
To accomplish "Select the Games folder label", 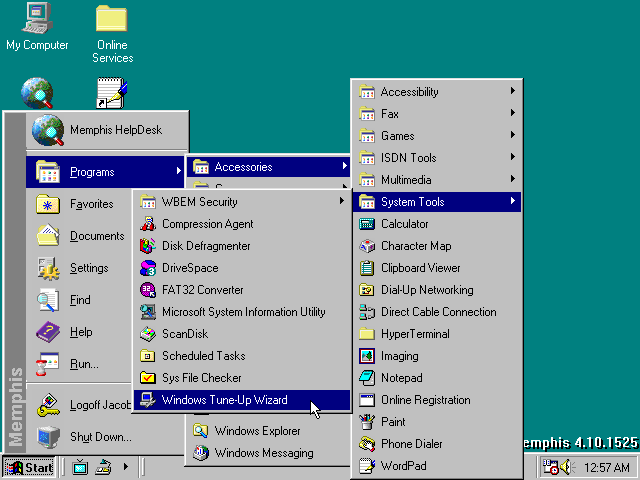I will tap(398, 136).
